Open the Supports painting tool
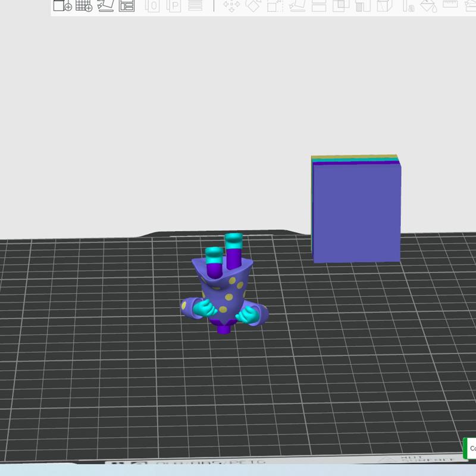Screen dimensions: 476x476 (x=363, y=5)
